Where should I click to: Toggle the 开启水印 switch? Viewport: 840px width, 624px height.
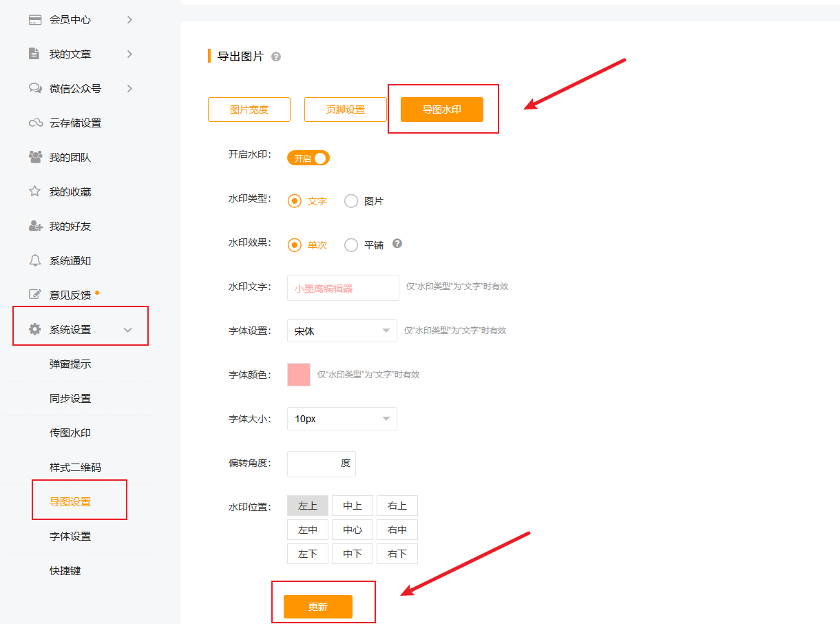(x=308, y=158)
